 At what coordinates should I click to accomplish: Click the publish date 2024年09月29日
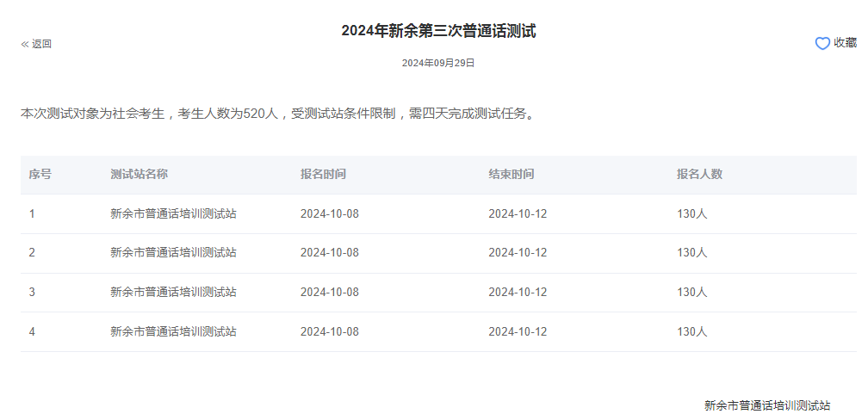point(438,63)
